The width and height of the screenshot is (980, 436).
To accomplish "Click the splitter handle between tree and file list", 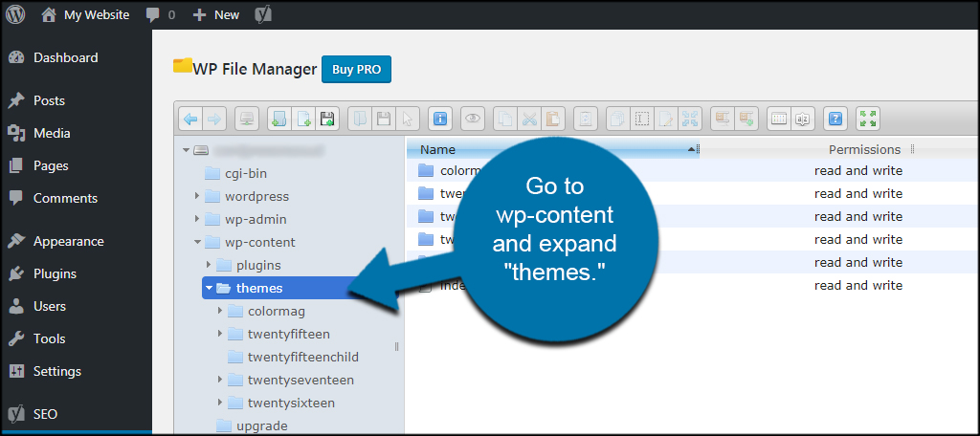I will 397,347.
